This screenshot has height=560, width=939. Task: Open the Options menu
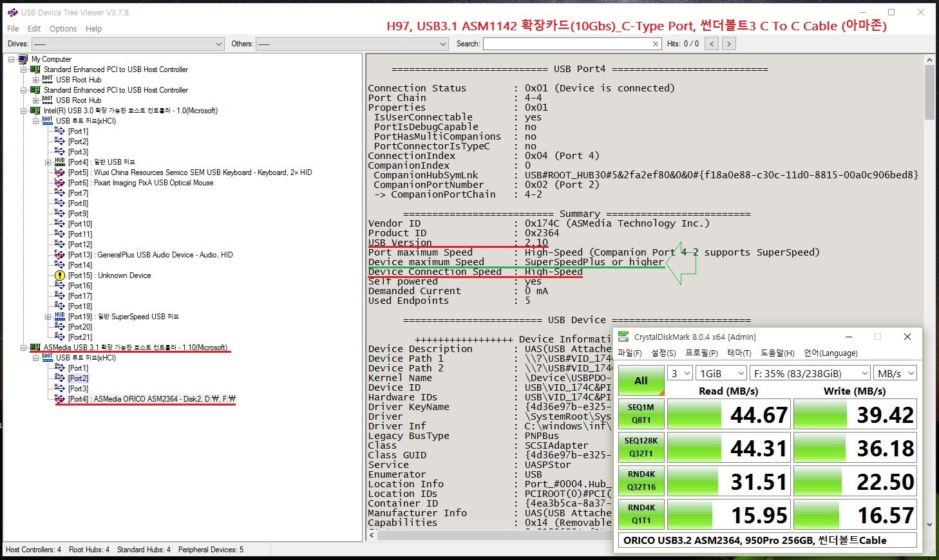63,28
